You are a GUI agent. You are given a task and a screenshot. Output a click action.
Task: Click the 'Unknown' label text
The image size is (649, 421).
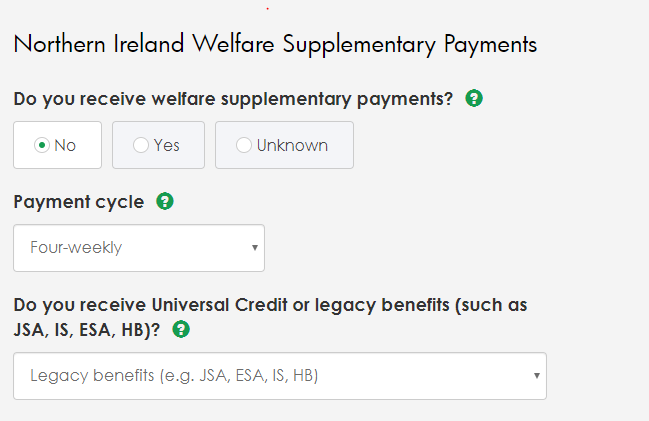[292, 145]
